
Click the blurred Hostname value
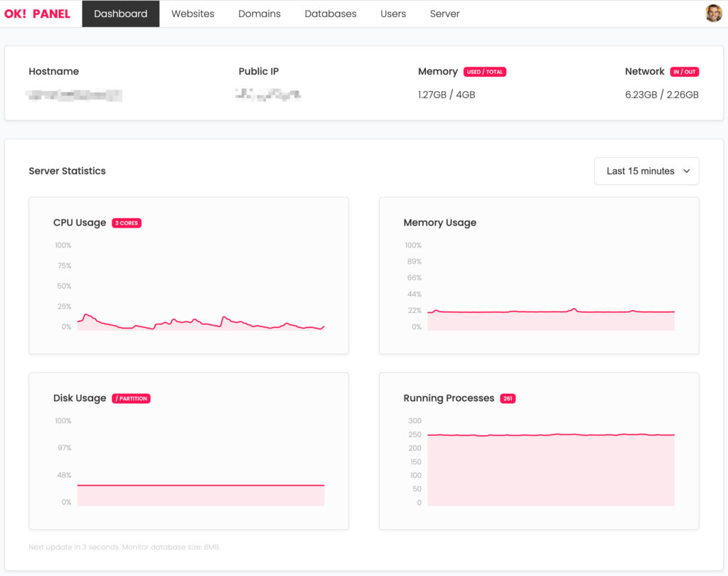click(75, 95)
